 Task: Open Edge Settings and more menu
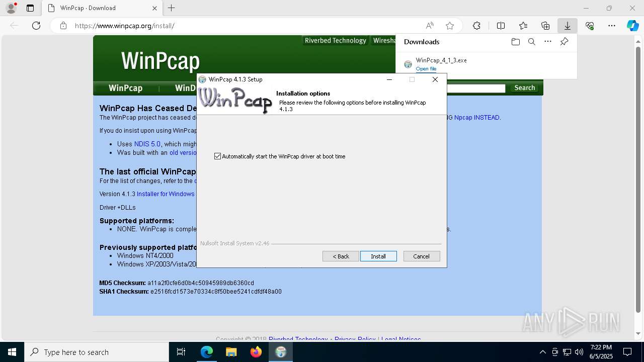pos(612,26)
